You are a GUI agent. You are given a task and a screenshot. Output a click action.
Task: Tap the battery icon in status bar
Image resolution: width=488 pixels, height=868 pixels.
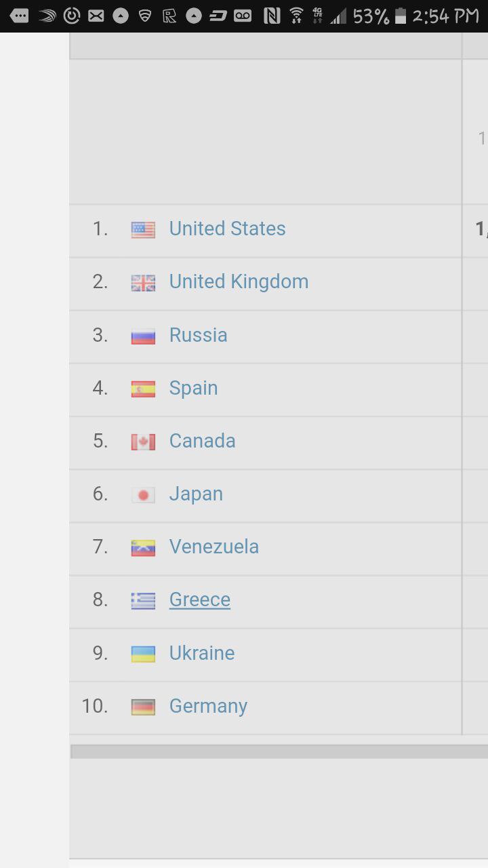coord(401,16)
